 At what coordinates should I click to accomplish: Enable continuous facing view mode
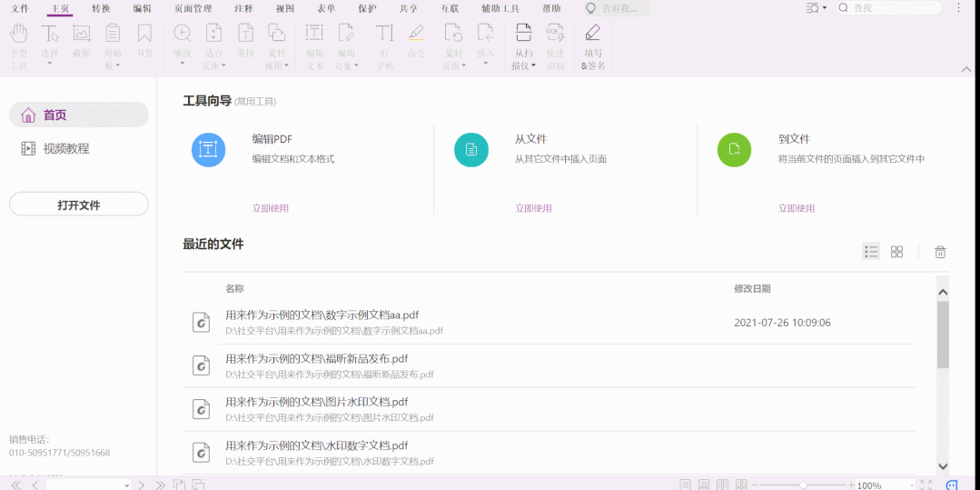pyautogui.click(x=741, y=485)
